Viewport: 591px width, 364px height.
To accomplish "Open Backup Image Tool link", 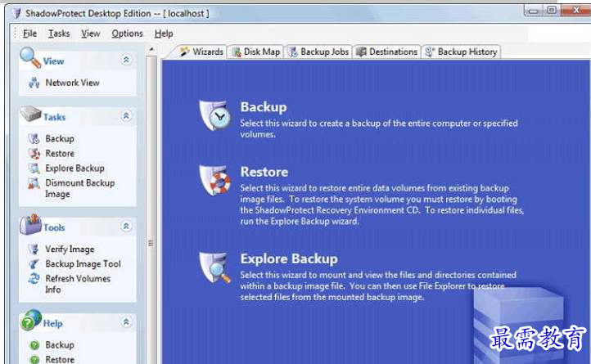I will (x=83, y=263).
